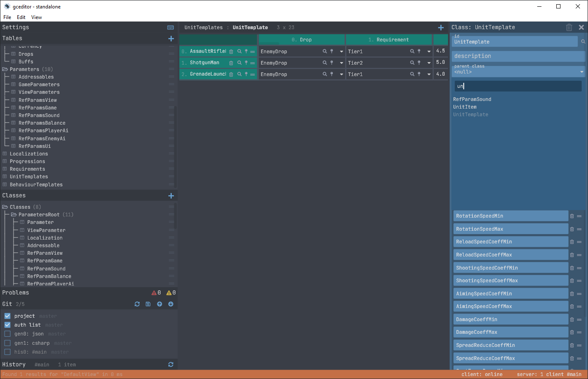The width and height of the screenshot is (588, 379).
Task: Pull changes with the Git download arrow icon
Action: pyautogui.click(x=171, y=304)
